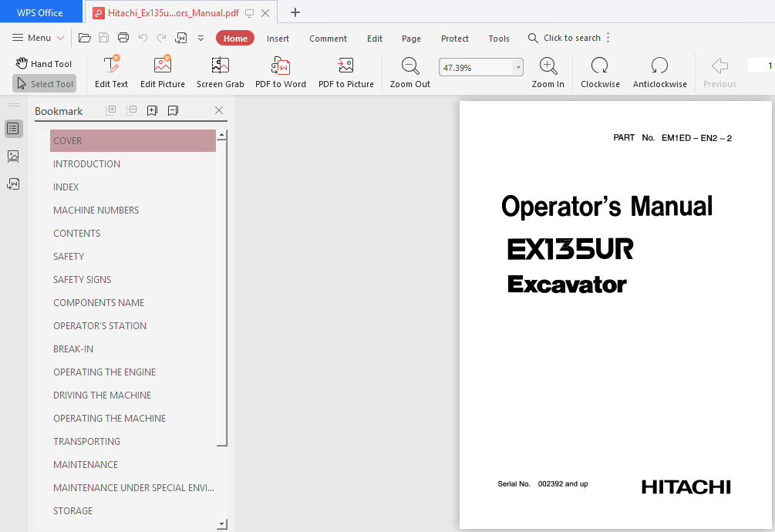Click the Save disk icon
Image resolution: width=775 pixels, height=532 pixels.
click(x=104, y=38)
